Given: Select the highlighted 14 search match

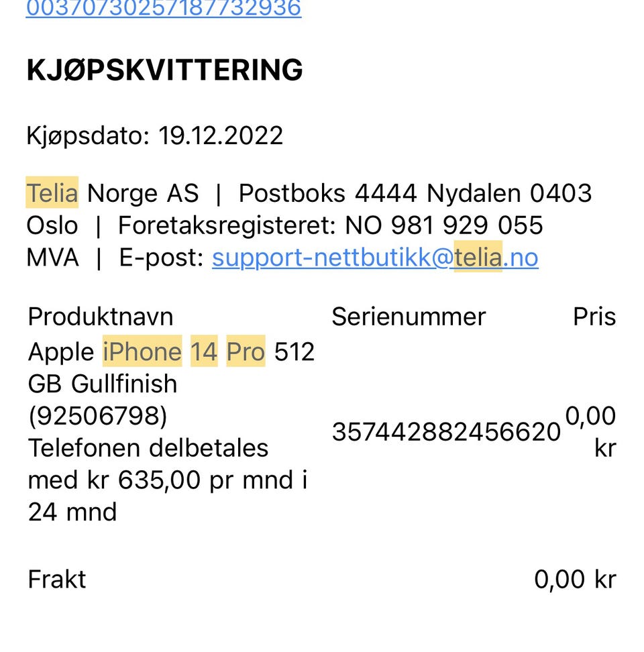Looking at the screenshot, I should [204, 351].
